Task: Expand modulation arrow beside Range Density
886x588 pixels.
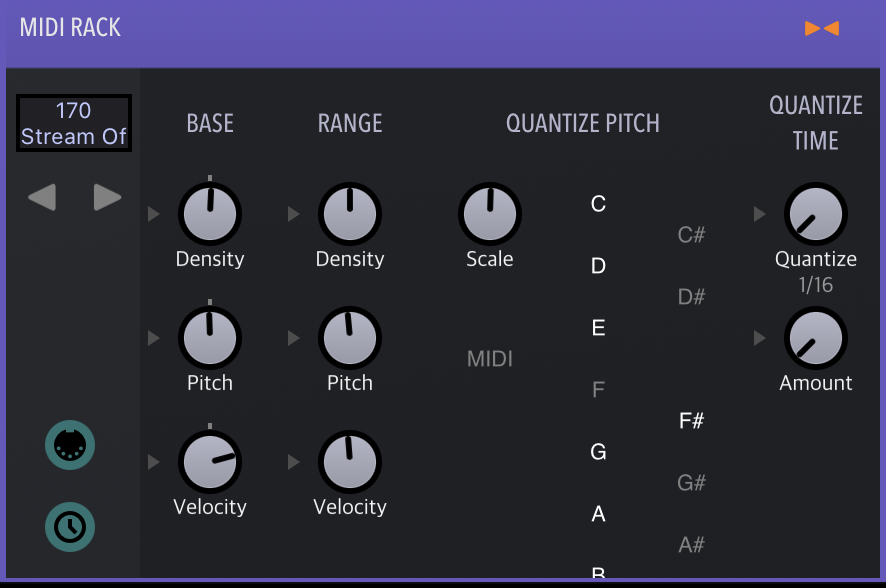Action: [294, 214]
